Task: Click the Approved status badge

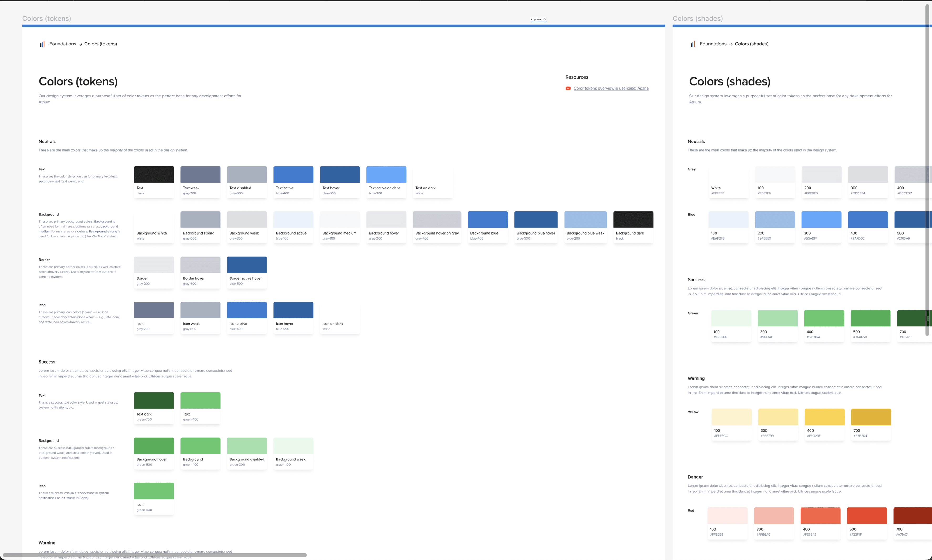Action: click(x=538, y=19)
